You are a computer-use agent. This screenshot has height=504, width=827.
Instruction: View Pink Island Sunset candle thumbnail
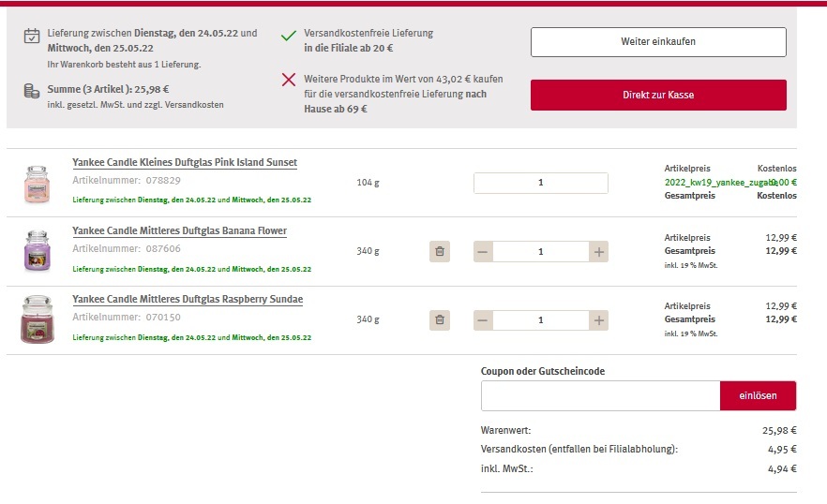(x=37, y=184)
